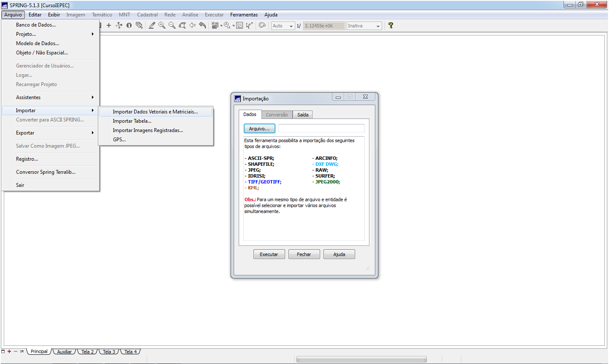Switch to the Saída tab
609x364 pixels.
click(x=303, y=115)
